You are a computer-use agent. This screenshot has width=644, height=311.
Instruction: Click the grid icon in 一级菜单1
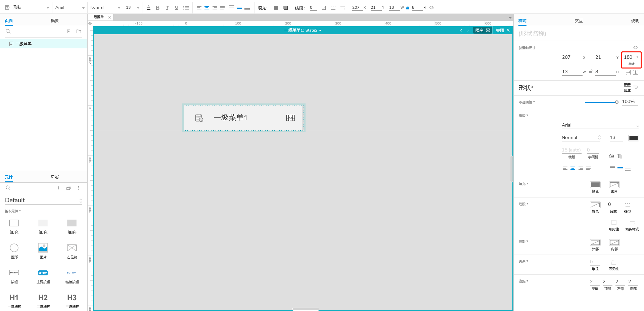click(290, 118)
